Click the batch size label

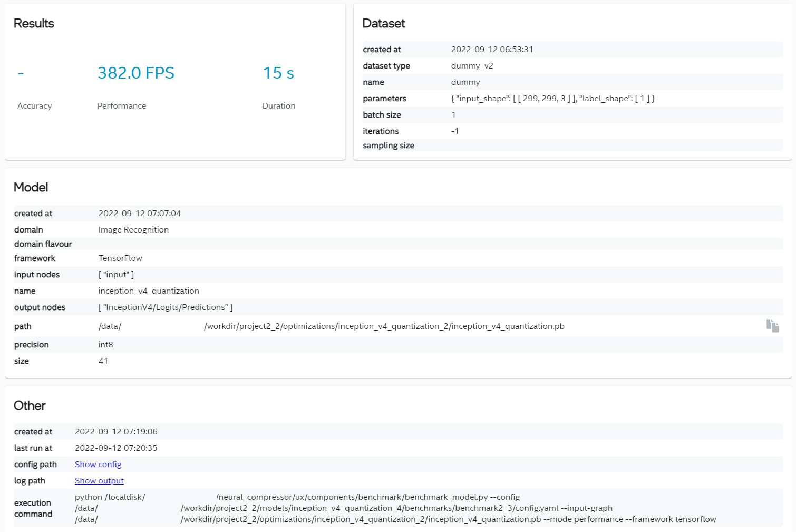tap(382, 114)
